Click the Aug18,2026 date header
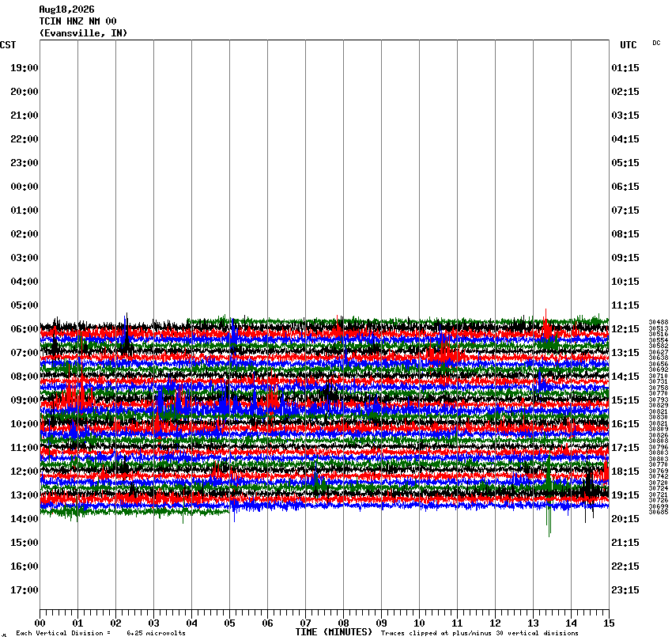Image resolution: width=672 pixels, height=644 pixels. click(x=66, y=9)
